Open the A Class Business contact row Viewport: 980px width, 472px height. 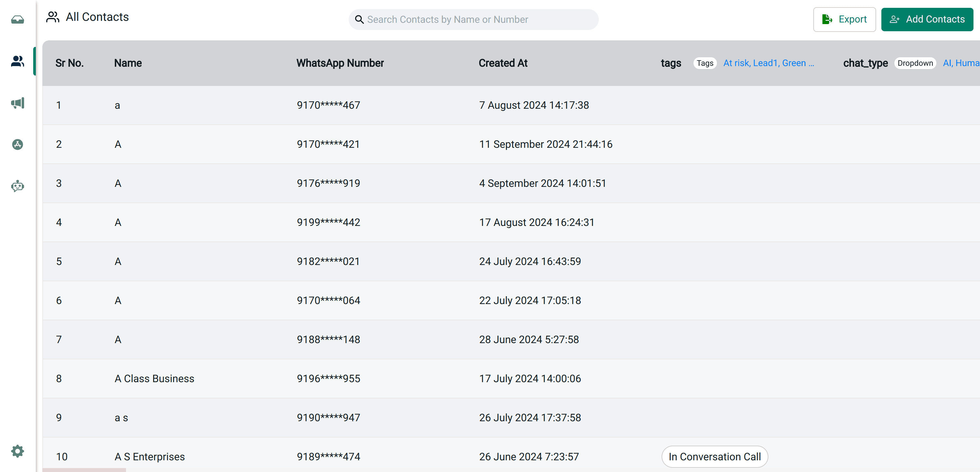coord(154,379)
